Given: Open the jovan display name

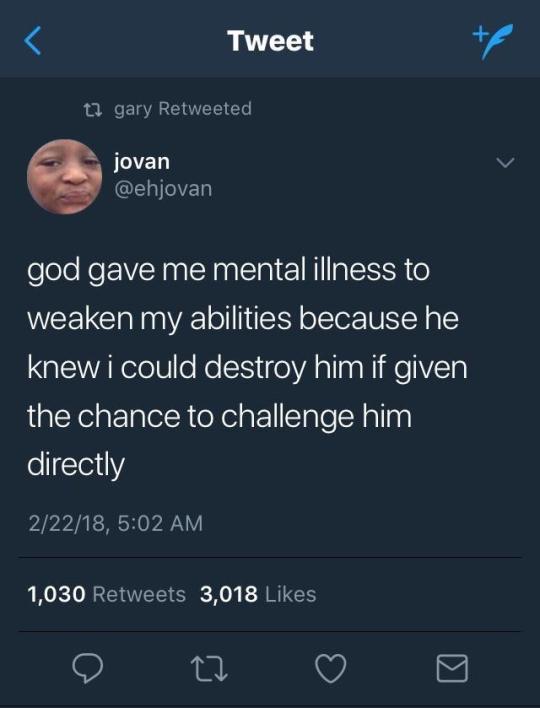Looking at the screenshot, I should pyautogui.click(x=142, y=162).
